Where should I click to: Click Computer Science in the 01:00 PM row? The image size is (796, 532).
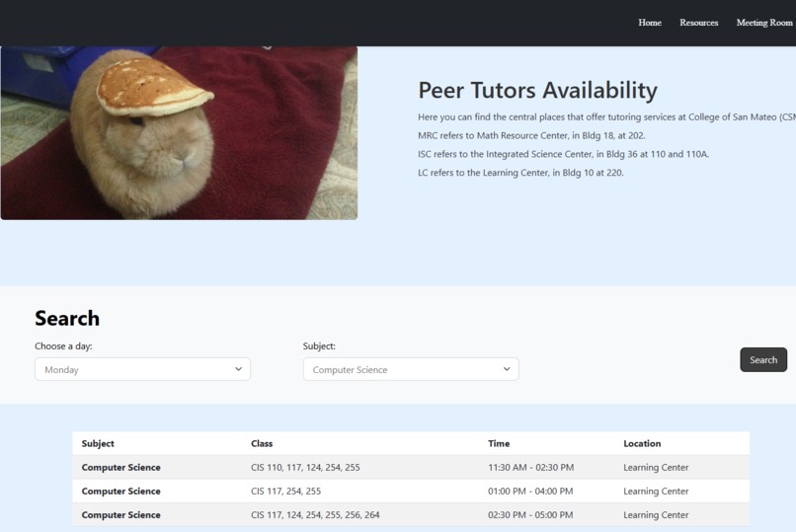120,491
